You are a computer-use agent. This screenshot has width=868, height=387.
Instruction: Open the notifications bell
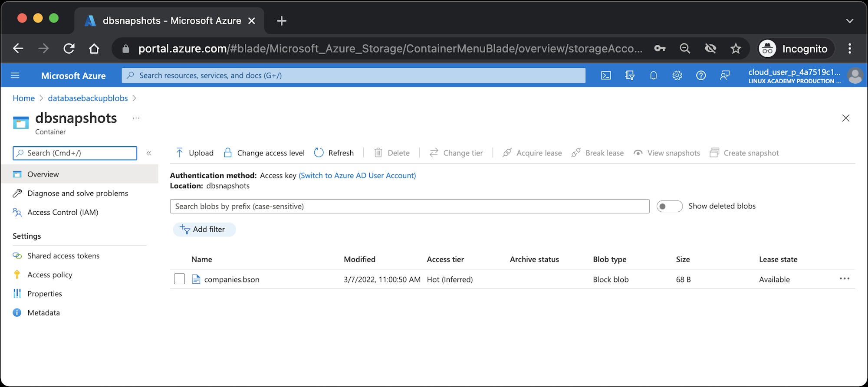pyautogui.click(x=653, y=75)
